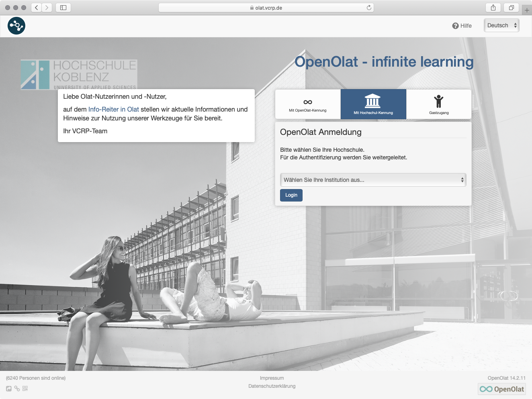The height and width of the screenshot is (399, 532).
Task: Click the Hochschule Koblenz logo
Action: (x=79, y=75)
